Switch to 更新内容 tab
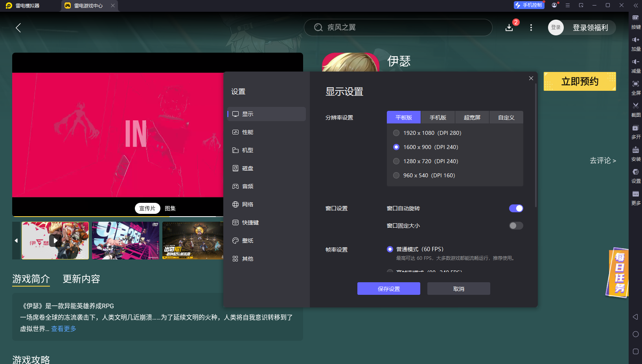642x364 pixels. pyautogui.click(x=81, y=279)
